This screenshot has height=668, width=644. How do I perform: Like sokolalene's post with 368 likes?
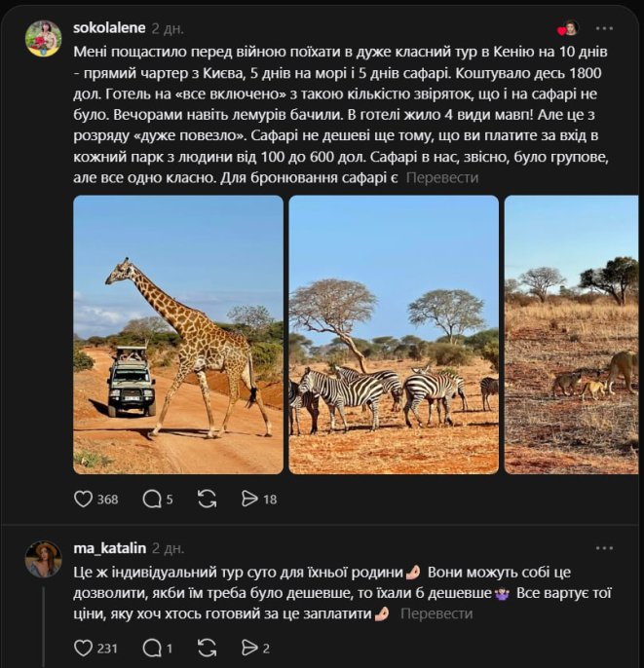coord(84,499)
